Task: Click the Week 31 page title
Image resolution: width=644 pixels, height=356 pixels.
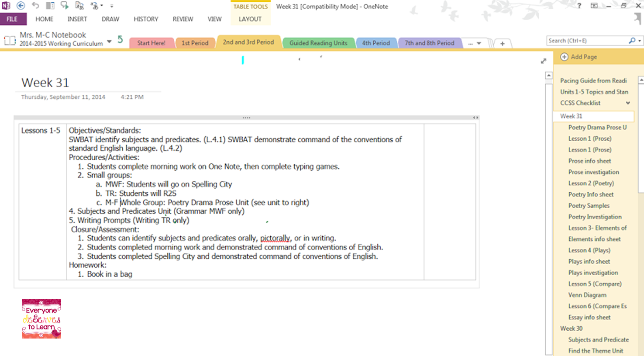Action: pyautogui.click(x=45, y=83)
